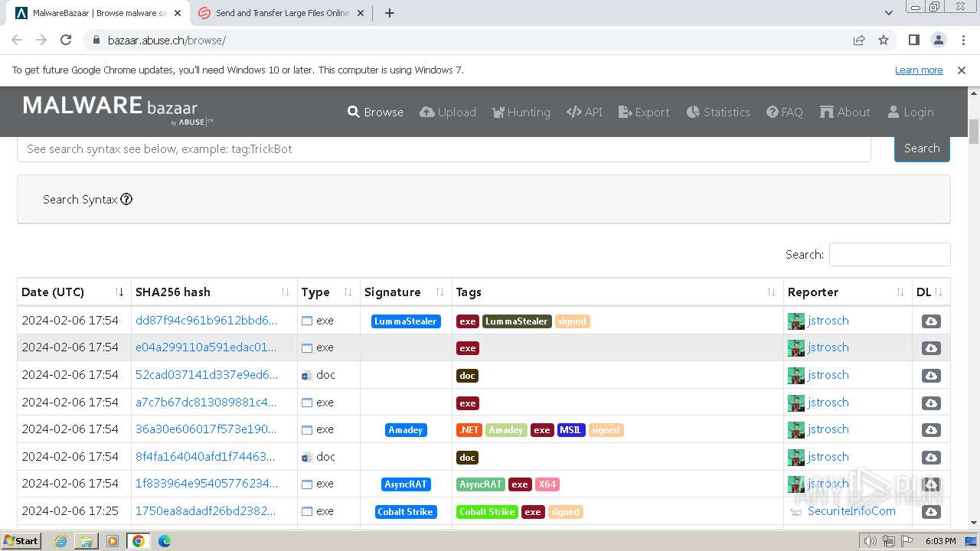Click the .NET tag in Amadey row

point(469,430)
